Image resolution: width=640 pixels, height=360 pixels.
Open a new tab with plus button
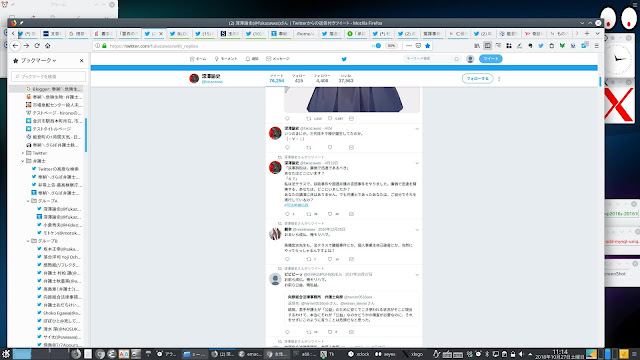(587, 33)
